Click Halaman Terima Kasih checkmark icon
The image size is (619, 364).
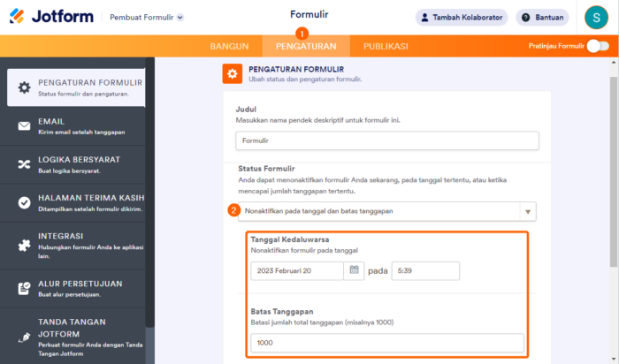click(24, 202)
